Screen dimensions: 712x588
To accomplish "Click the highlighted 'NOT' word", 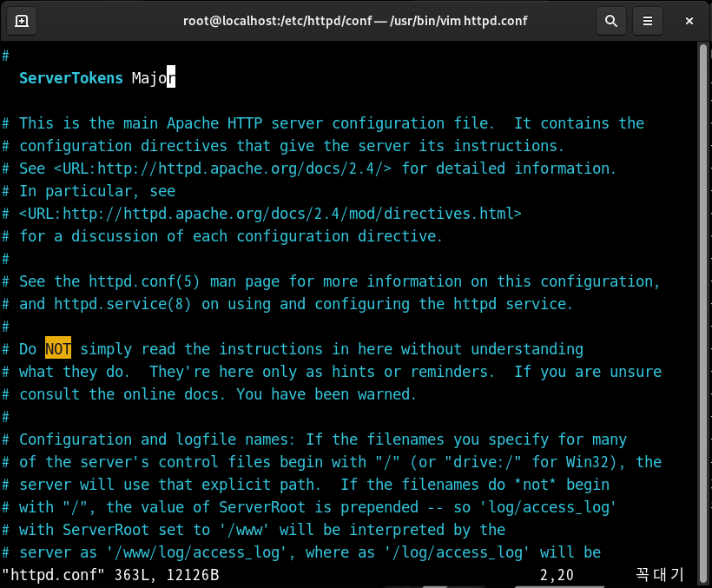I will (x=58, y=349).
